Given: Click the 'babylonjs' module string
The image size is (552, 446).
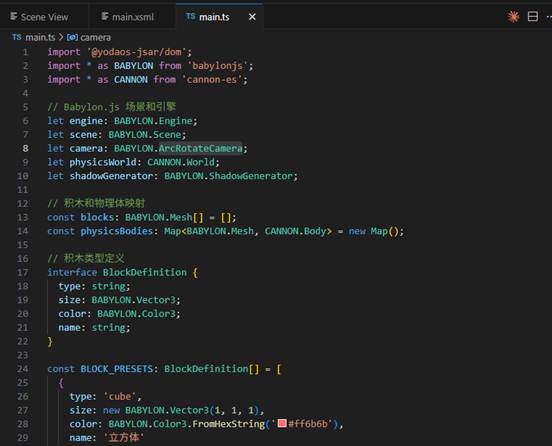Looking at the screenshot, I should (217, 66).
